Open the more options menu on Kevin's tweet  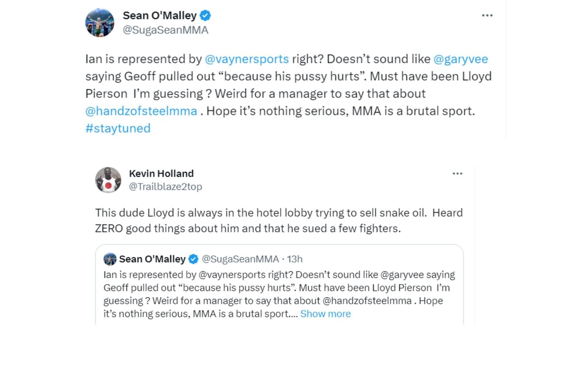pos(457,173)
